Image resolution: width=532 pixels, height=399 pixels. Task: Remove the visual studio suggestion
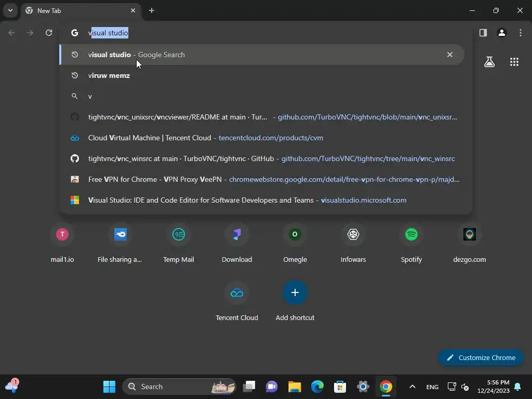449,55
